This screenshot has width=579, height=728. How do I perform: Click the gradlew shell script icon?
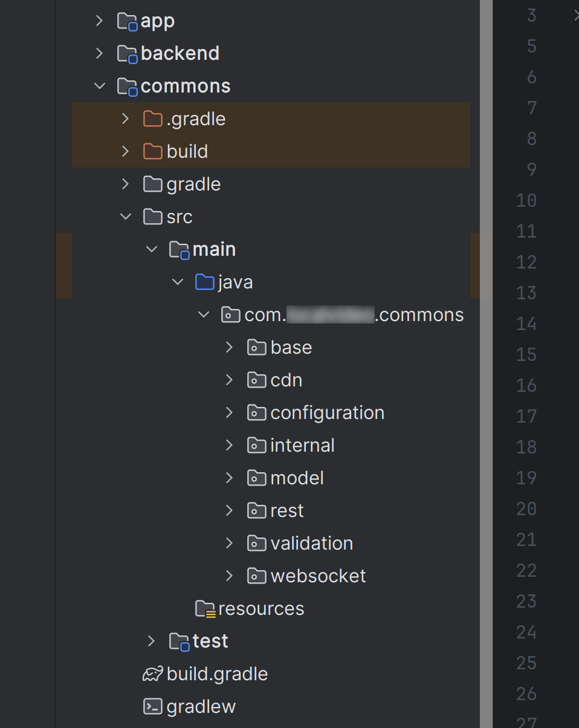152,707
